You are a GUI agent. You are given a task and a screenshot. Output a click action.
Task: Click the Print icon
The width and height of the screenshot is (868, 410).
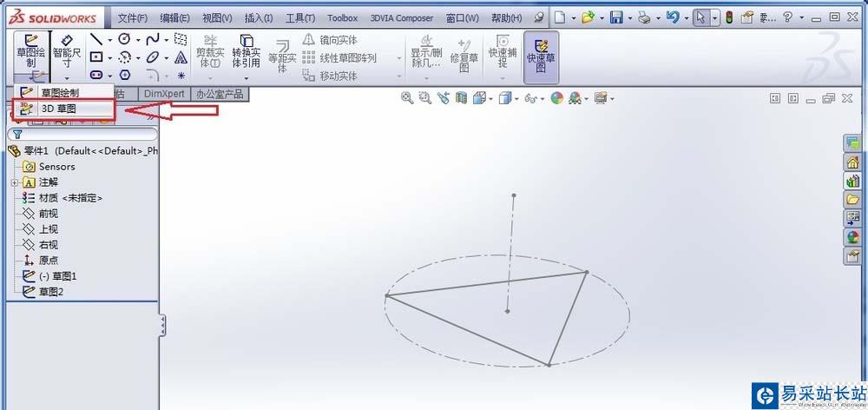(643, 17)
